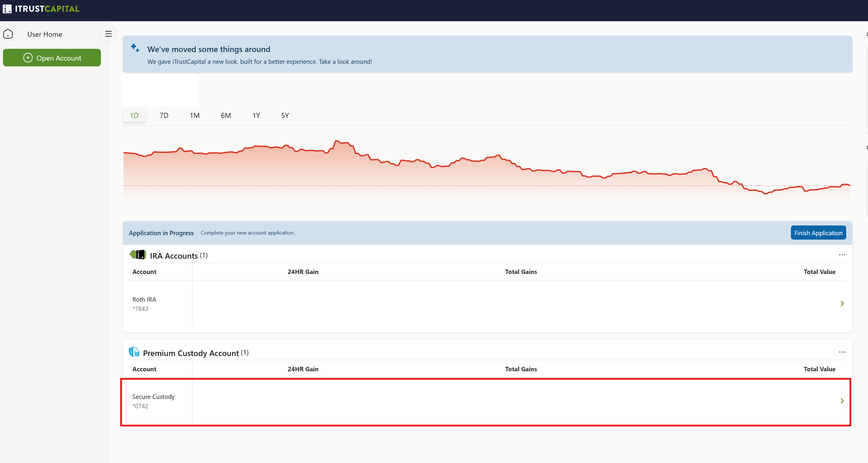Click the sparkle icon in the banner

click(135, 48)
